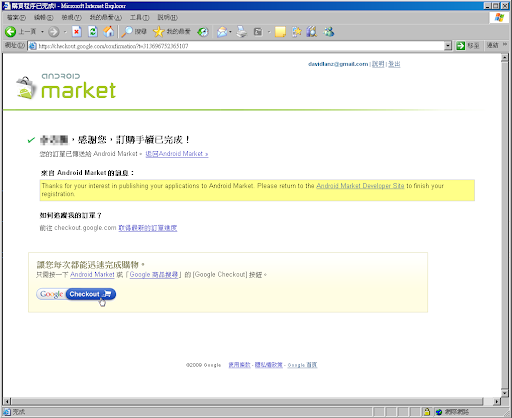512x418 pixels.
Task: Click the Google 商品搜尋 link
Action: click(154, 274)
